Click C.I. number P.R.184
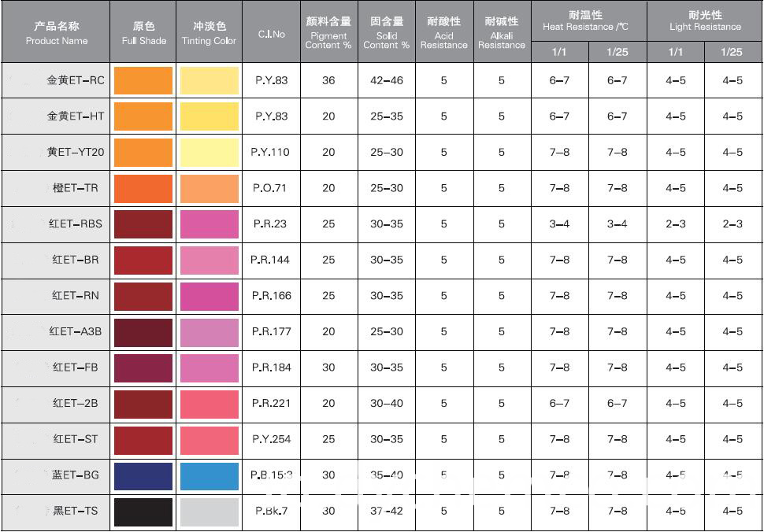 [x=272, y=368]
